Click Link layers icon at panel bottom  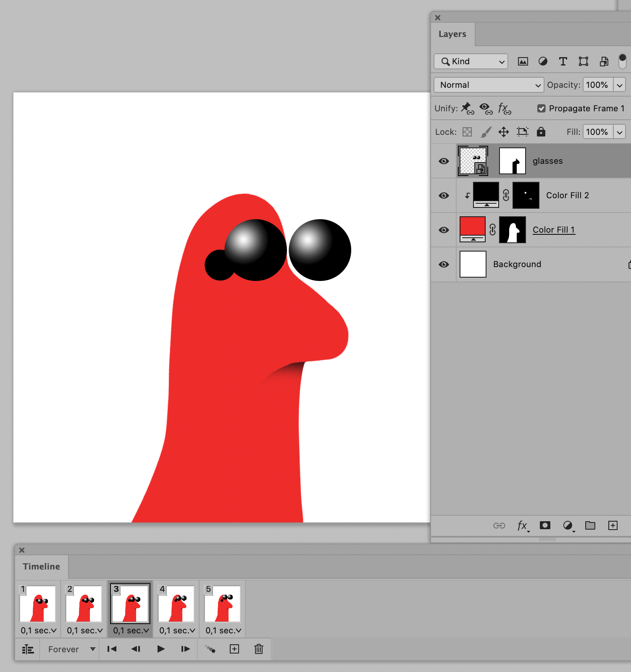coord(499,525)
